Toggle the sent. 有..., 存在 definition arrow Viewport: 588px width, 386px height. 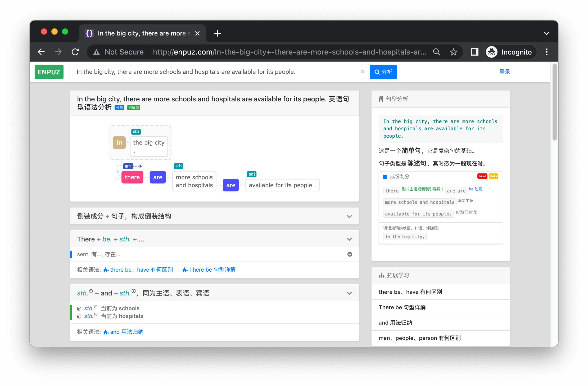(350, 254)
